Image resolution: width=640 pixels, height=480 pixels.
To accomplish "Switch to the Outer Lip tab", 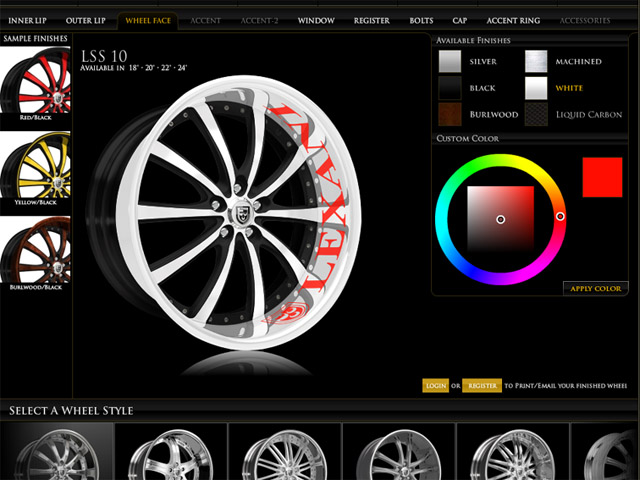I will click(86, 20).
